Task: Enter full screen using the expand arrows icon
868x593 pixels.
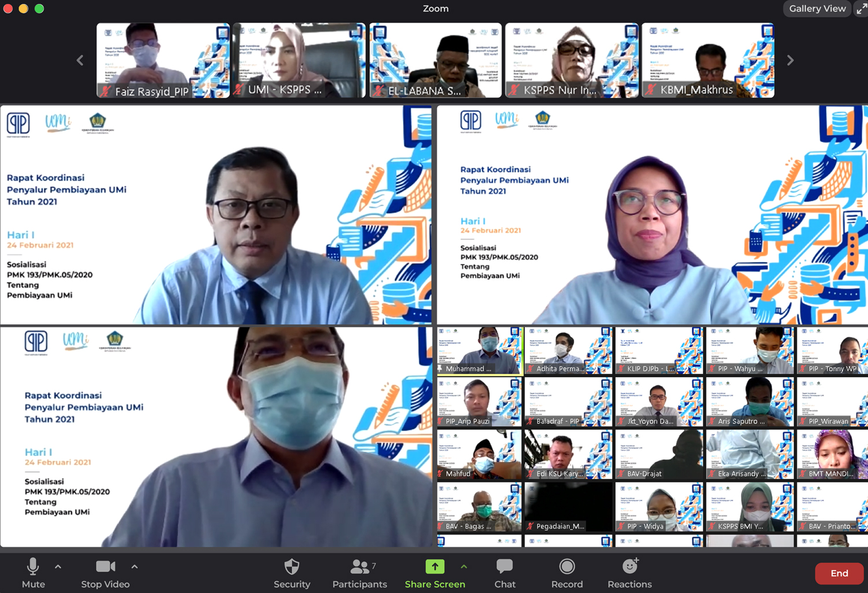Action: pyautogui.click(x=861, y=9)
